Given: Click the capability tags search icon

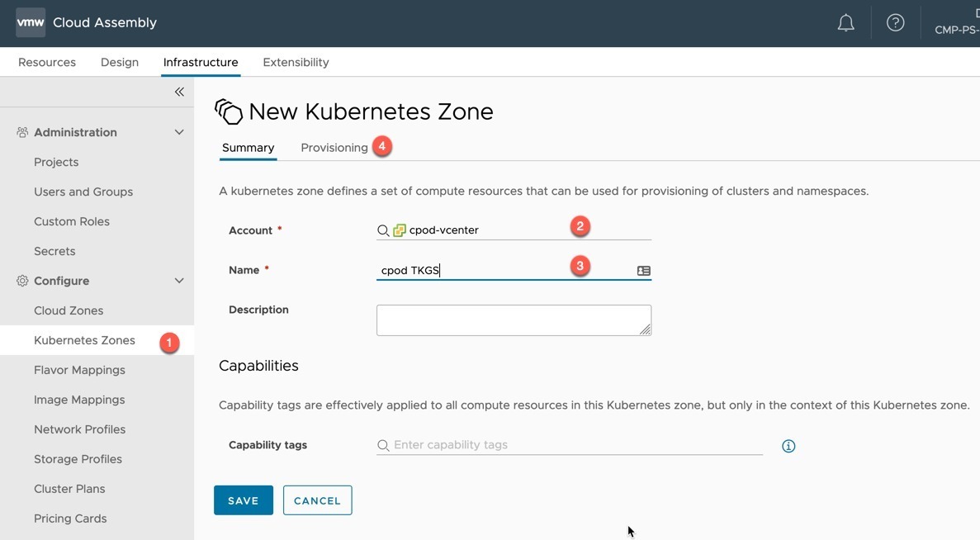Looking at the screenshot, I should pyautogui.click(x=383, y=445).
